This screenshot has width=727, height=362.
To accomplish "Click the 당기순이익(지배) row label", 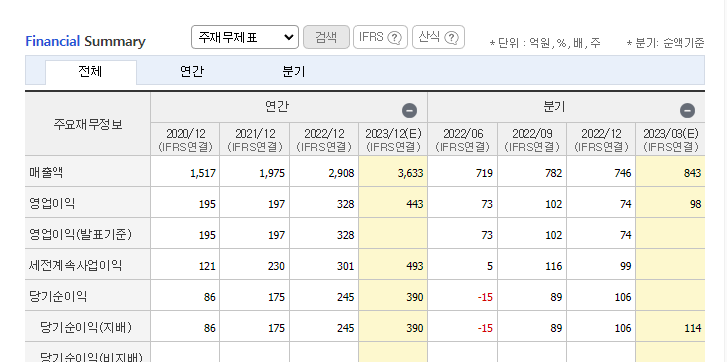I will click(x=86, y=328).
